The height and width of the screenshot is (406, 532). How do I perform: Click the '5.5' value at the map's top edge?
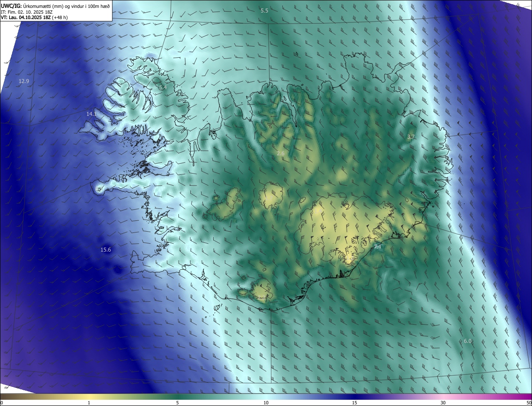pyautogui.click(x=264, y=10)
